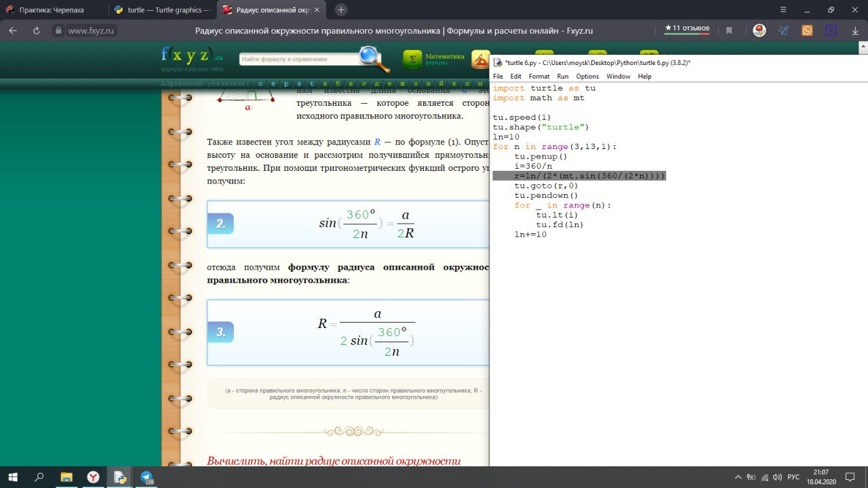The image size is (868, 488).
Task: Click the purple square extension icon
Action: coord(831,30)
